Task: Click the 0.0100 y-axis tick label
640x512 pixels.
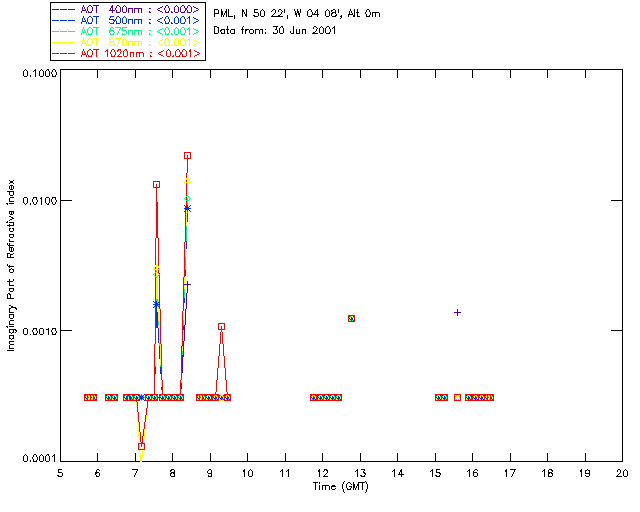Action: tap(40, 201)
